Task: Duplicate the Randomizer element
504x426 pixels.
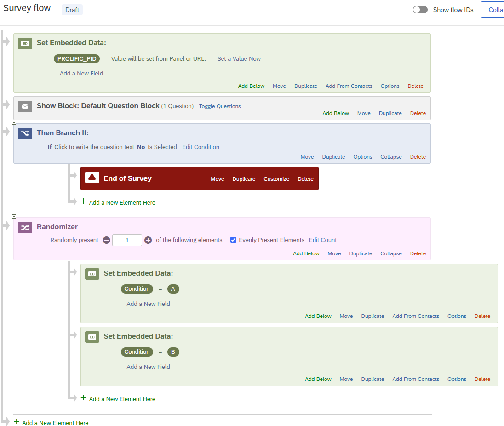Action: [x=361, y=253]
